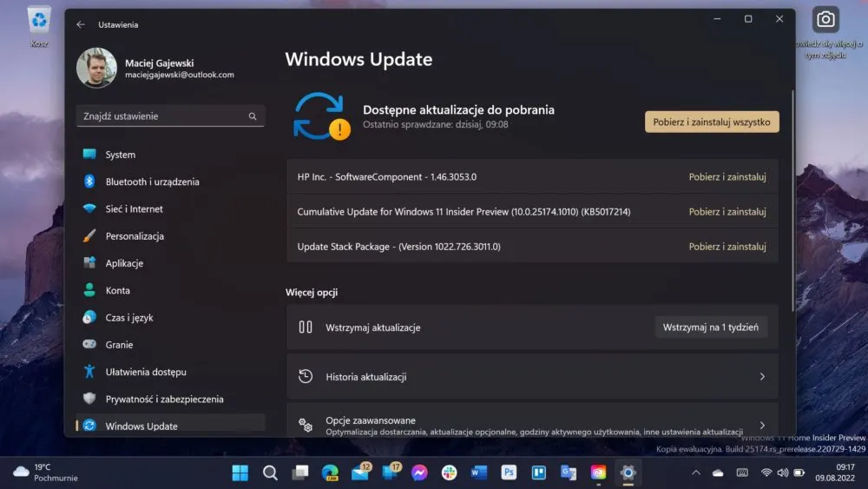This screenshot has width=868, height=489.
Task: Download and install HP Inc. SoftwareComponent update
Action: point(727,176)
